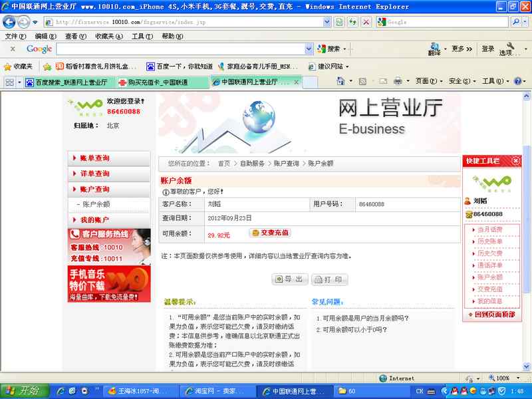Screen dimensions: 532x399
Task: Expand the 我的账户 sidebar section
Action: tap(109, 220)
